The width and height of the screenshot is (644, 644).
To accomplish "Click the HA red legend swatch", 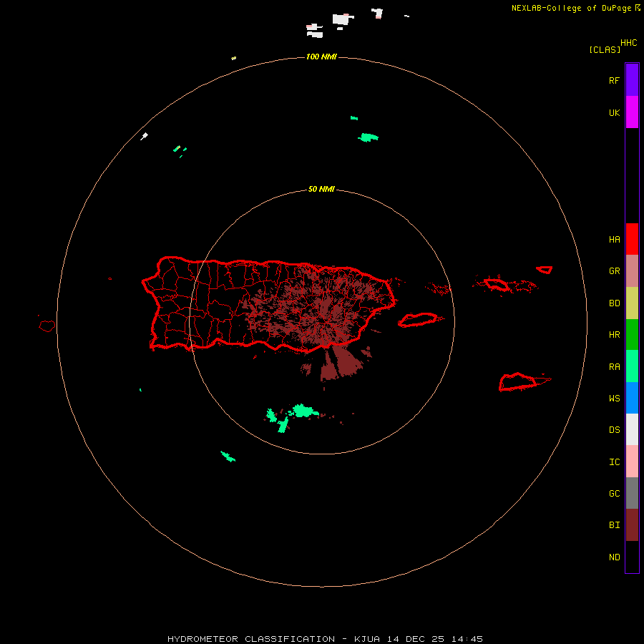I will (x=632, y=239).
